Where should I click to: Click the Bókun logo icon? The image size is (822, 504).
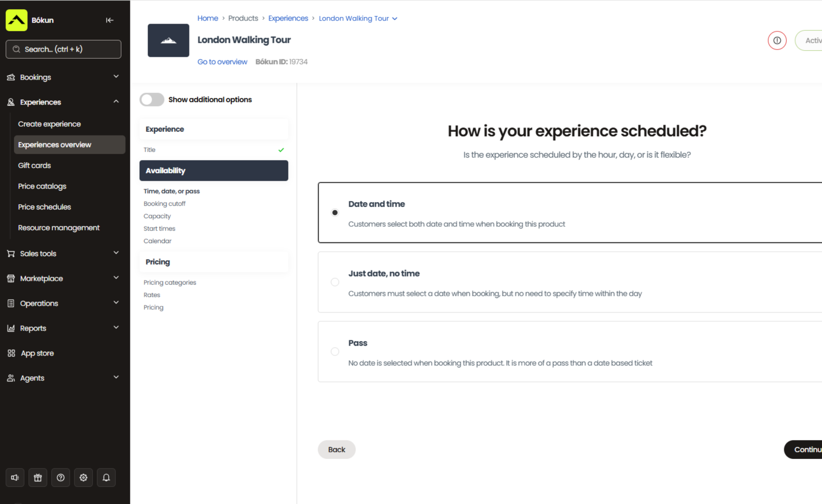pyautogui.click(x=16, y=20)
